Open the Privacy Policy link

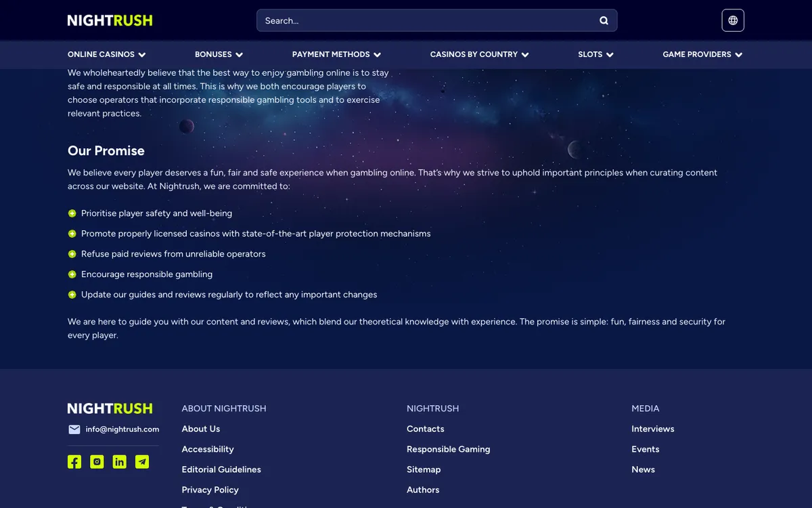210,490
